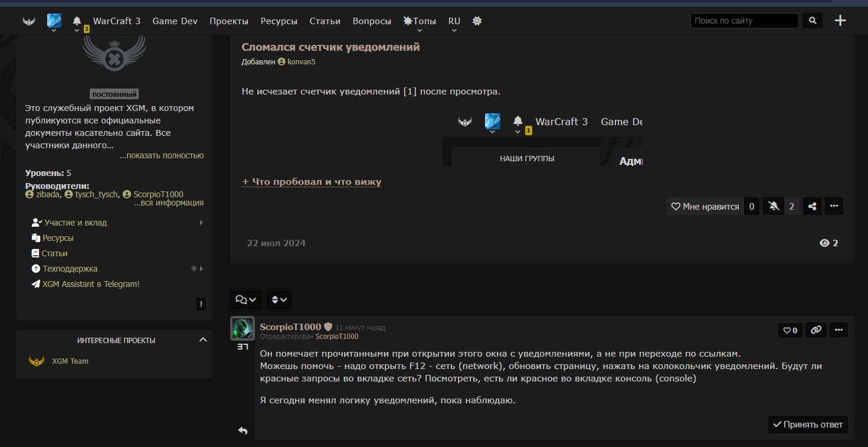Expand the spoiler Что пробовал и что вижу
The image size is (868, 447).
point(312,182)
